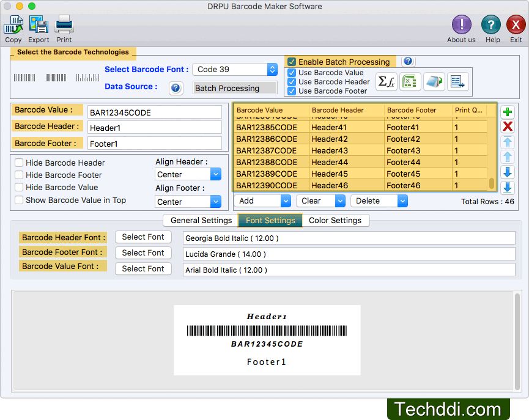Click the Data Source help icon
Screen dimensions: 529x420
[176, 89]
